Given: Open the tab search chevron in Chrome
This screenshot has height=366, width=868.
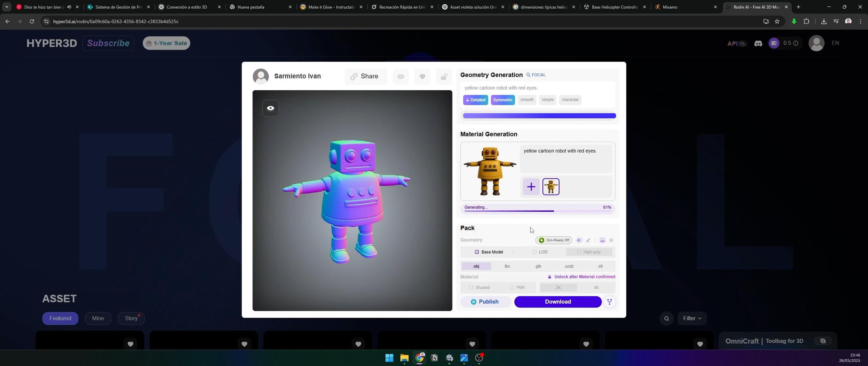Looking at the screenshot, I should (7, 7).
